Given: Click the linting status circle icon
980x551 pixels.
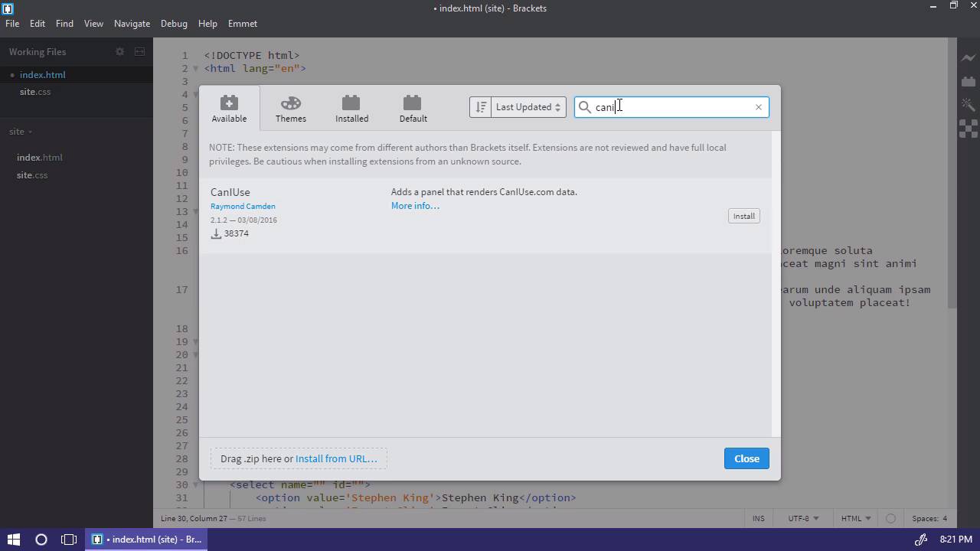Looking at the screenshot, I should click(x=890, y=518).
